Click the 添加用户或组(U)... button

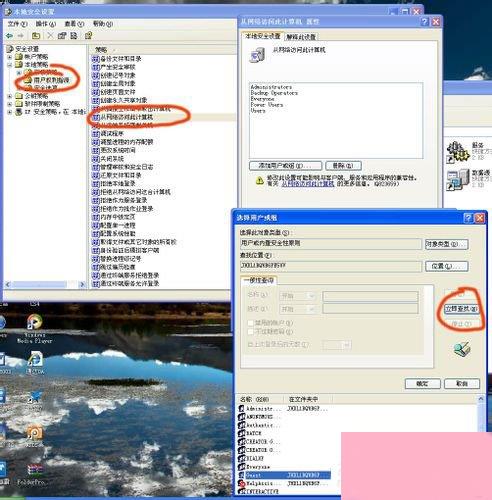click(x=285, y=166)
